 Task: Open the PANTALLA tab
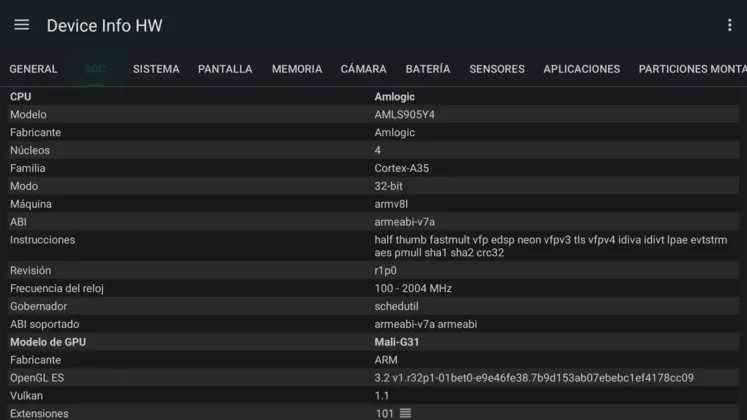[225, 69]
